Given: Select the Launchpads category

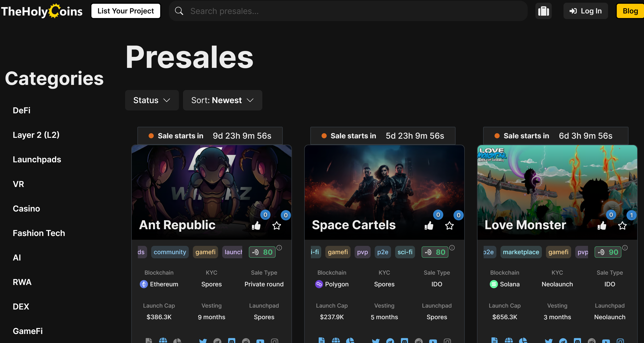Looking at the screenshot, I should click(37, 159).
